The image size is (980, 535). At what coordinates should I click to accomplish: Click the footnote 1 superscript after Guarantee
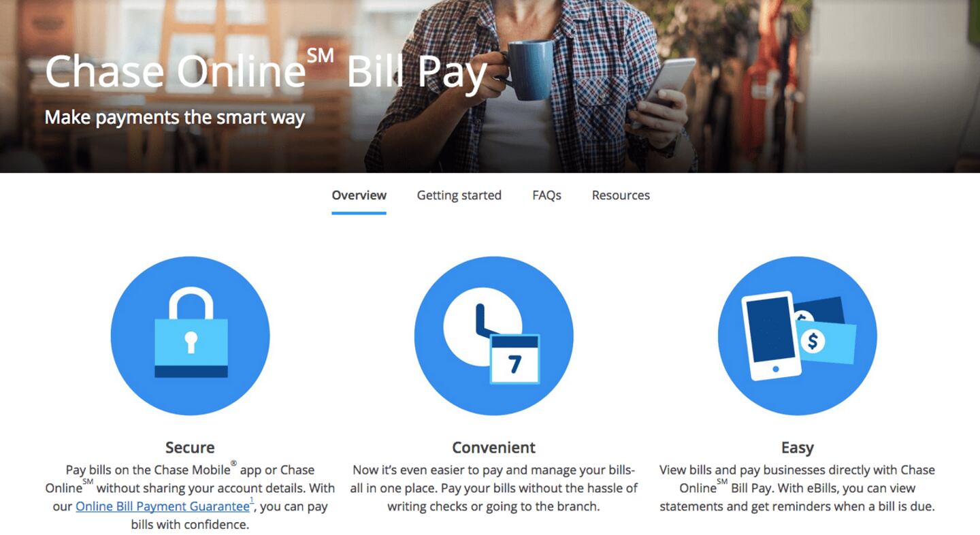252,501
